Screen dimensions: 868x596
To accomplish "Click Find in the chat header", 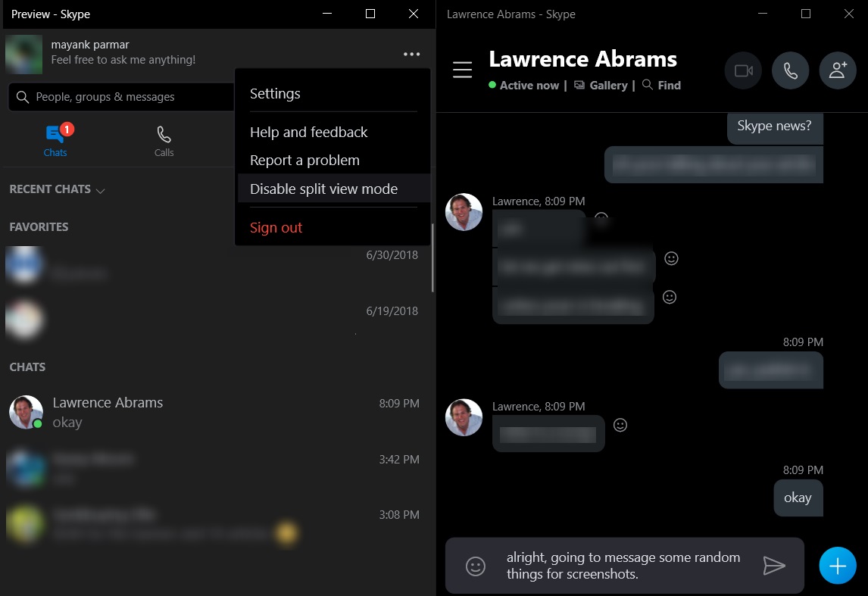I will [661, 86].
